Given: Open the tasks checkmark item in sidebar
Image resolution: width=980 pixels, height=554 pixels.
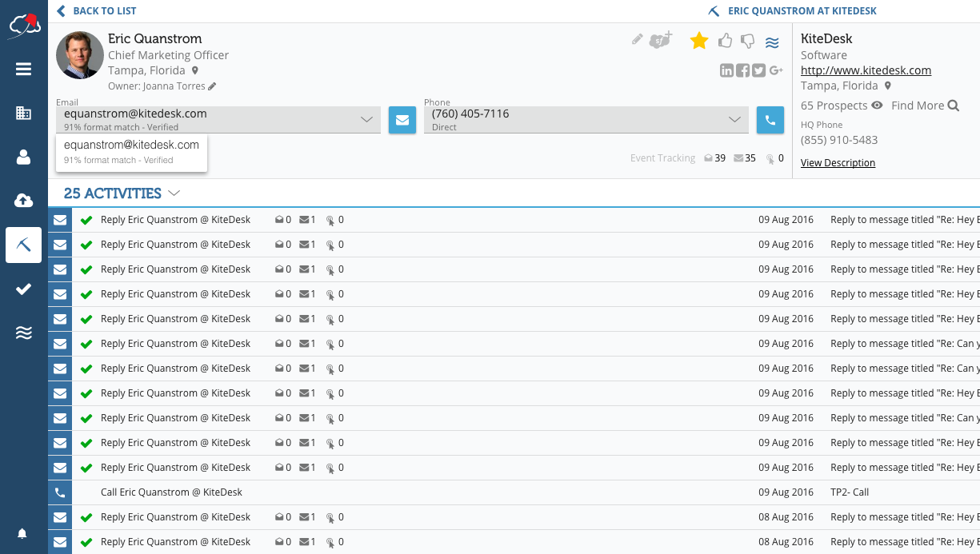Looking at the screenshot, I should coord(23,289).
